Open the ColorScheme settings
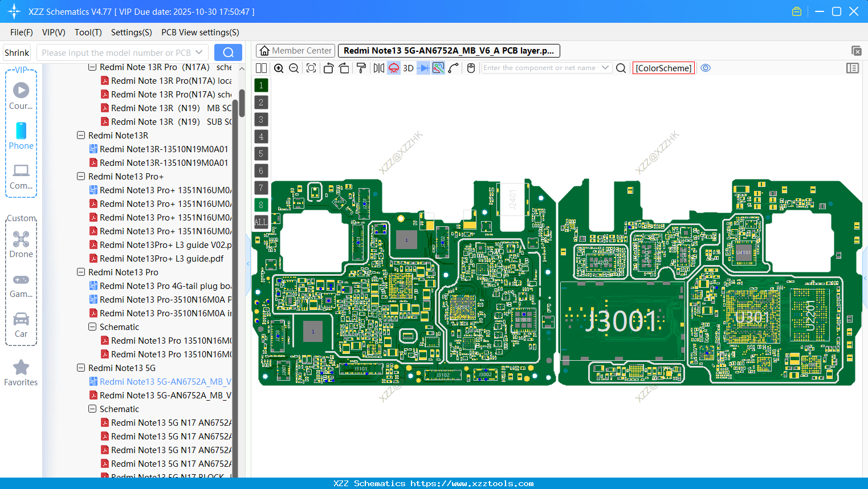Viewport: 868px width, 489px height. coord(663,68)
